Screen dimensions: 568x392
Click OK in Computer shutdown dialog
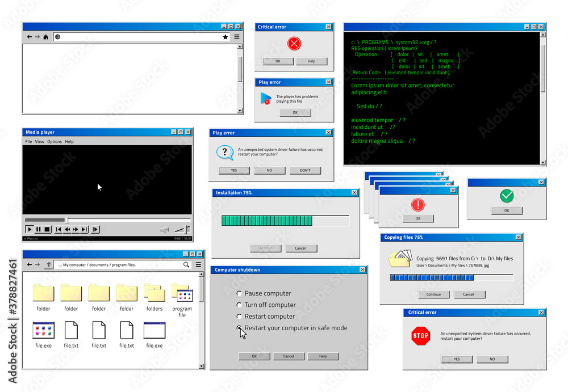(x=254, y=356)
